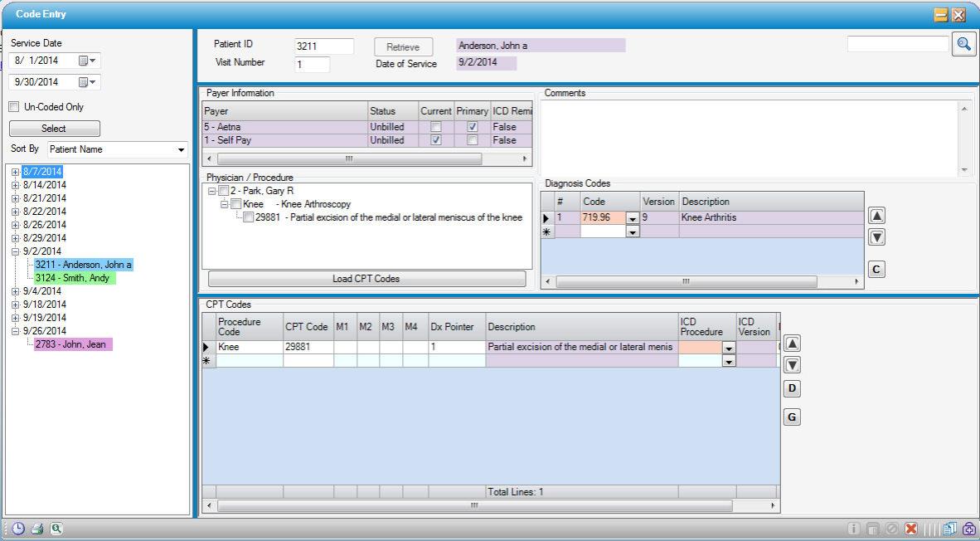Click the Load CPT Codes button

[x=365, y=279]
